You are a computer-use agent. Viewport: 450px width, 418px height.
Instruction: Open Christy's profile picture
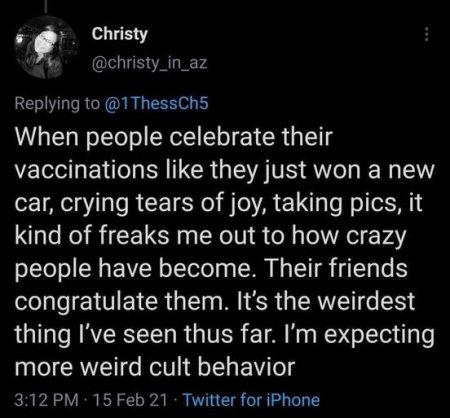click(46, 48)
